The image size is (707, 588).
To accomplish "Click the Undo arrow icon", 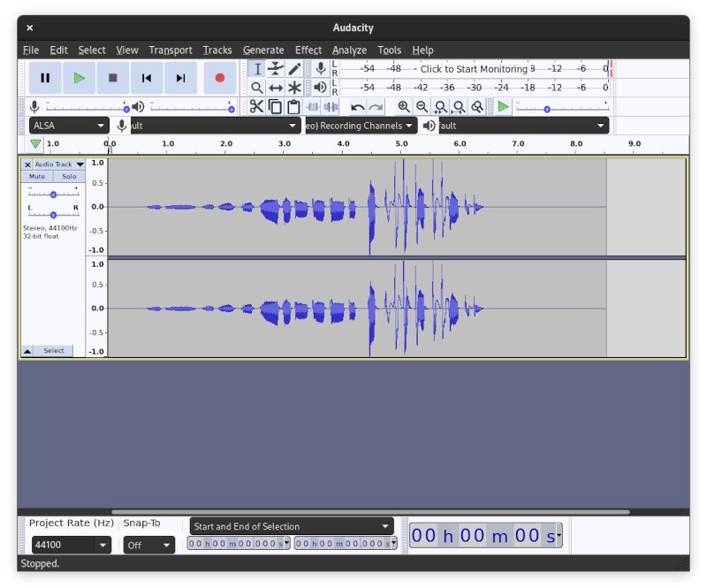I will [x=359, y=106].
